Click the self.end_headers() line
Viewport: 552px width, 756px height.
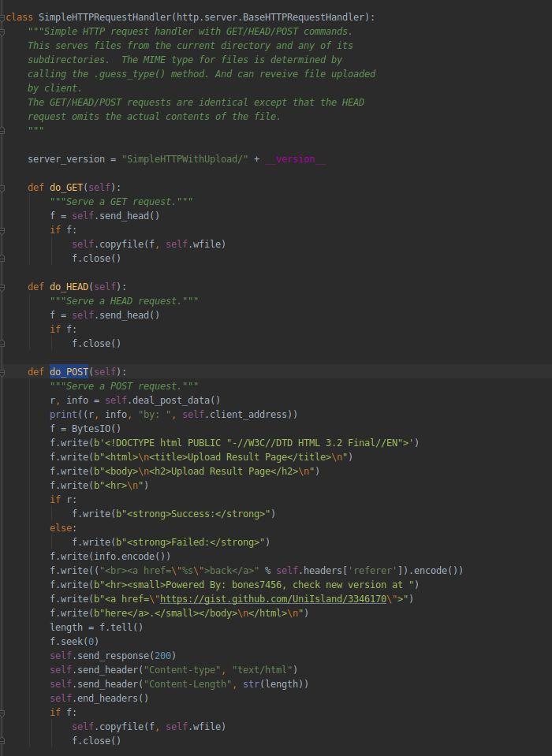[x=99, y=698]
